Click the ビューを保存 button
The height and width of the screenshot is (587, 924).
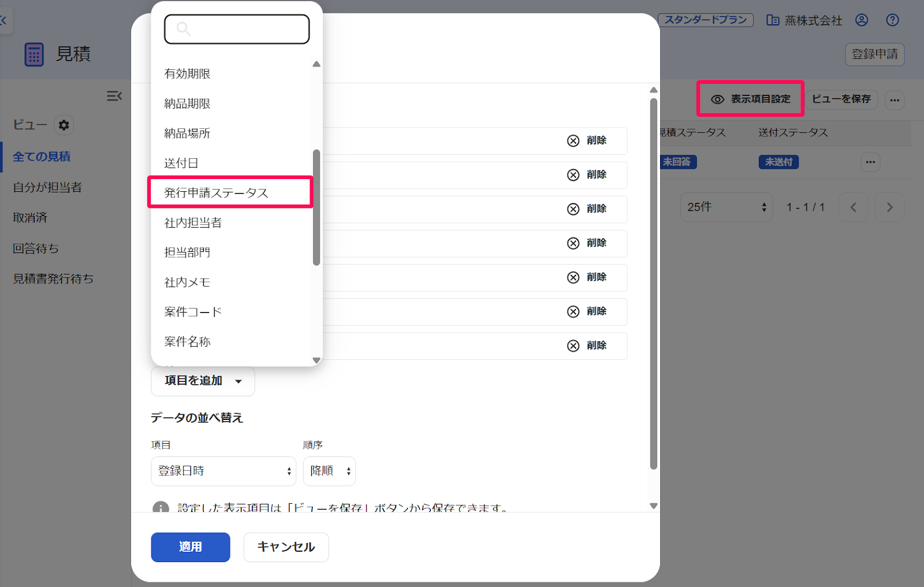click(841, 99)
